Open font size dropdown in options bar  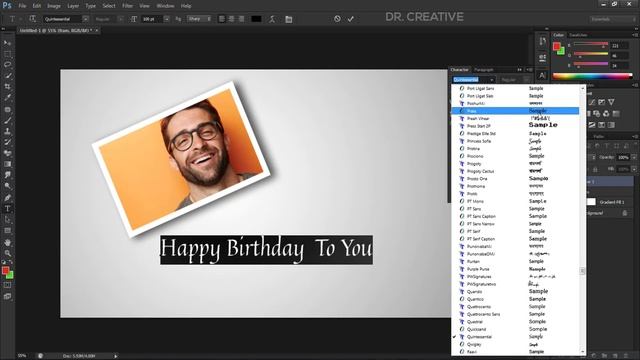167,19
